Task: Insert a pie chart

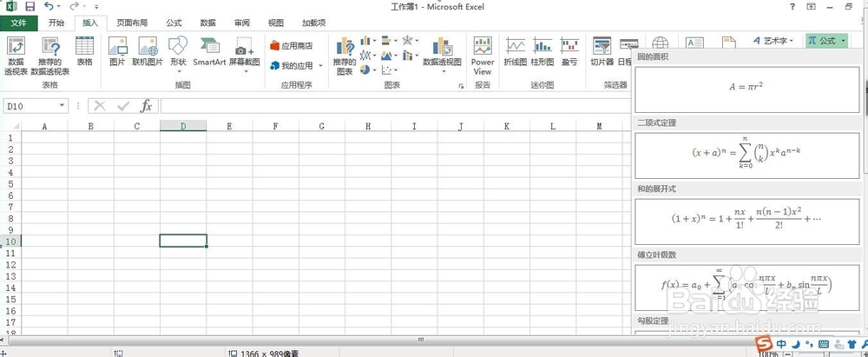Action: pyautogui.click(x=365, y=69)
